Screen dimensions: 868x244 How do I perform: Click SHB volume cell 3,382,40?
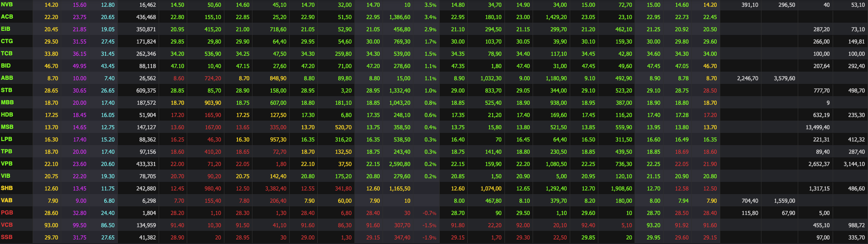point(276,189)
